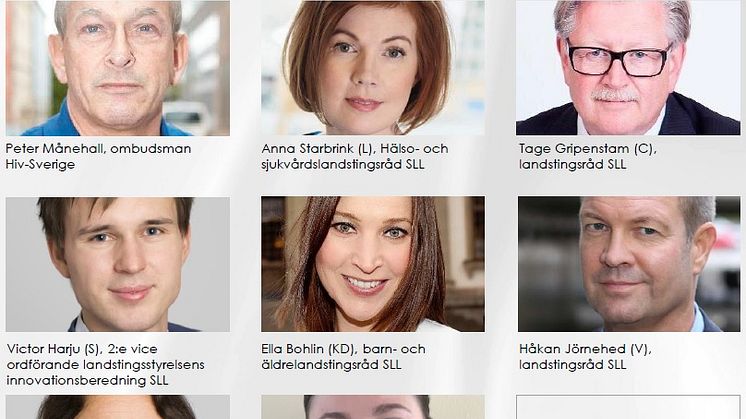Click the 'äldrelandstingsråd SLL' text
746x419 pixels.
[x=331, y=365]
